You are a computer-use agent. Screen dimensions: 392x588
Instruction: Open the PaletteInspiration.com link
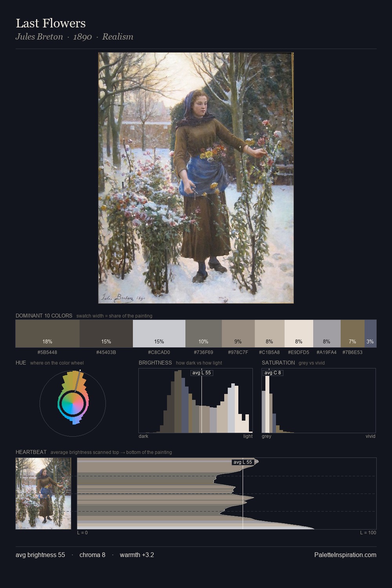tap(345, 555)
